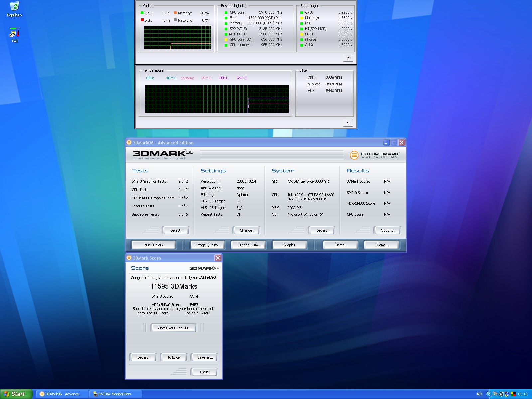Open the Windows Security shield tray icon

click(x=507, y=394)
